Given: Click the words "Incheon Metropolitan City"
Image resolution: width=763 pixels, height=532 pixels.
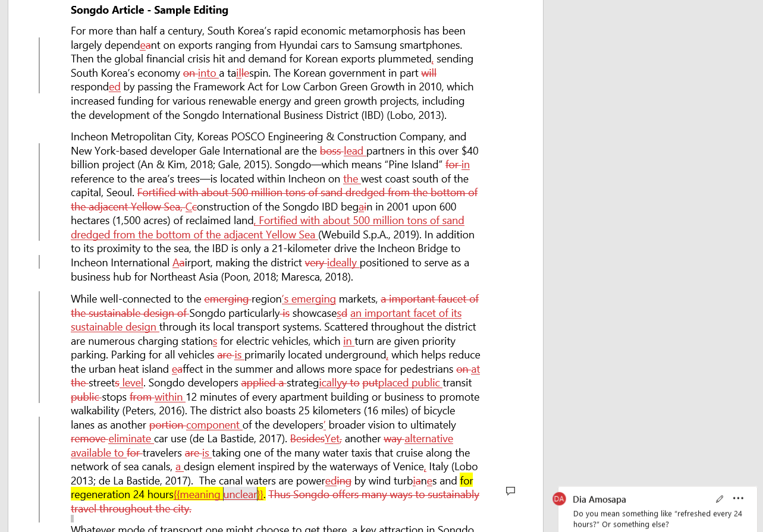Looking at the screenshot, I should click(x=131, y=137).
